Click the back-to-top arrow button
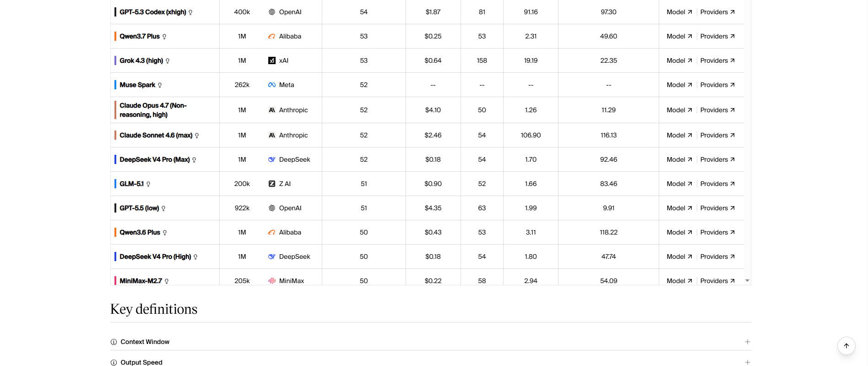Viewport: 868px width, 366px height. point(846,346)
